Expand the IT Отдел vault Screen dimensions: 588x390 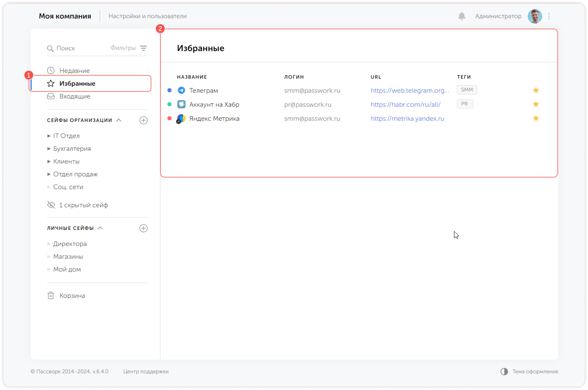pyautogui.click(x=49, y=136)
